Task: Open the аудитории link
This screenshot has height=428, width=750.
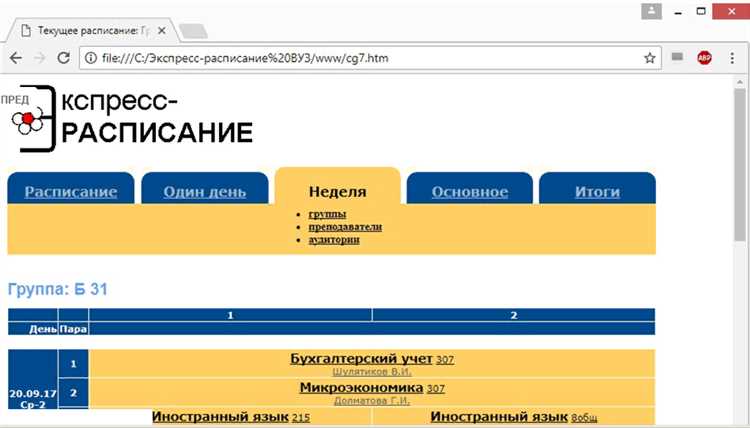Action: 334,240
